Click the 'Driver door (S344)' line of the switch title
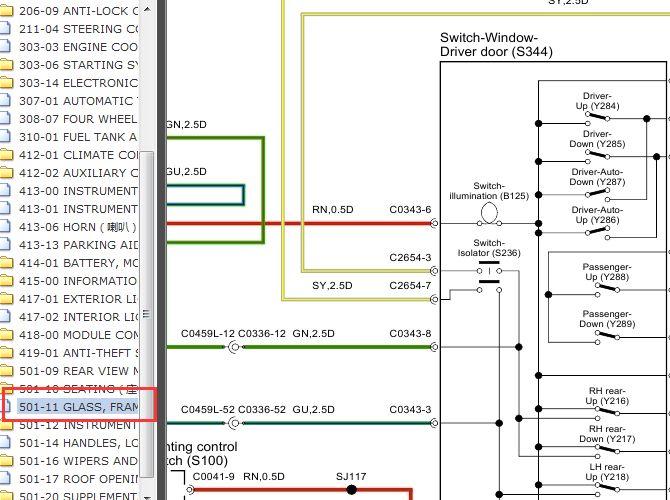 click(496, 52)
